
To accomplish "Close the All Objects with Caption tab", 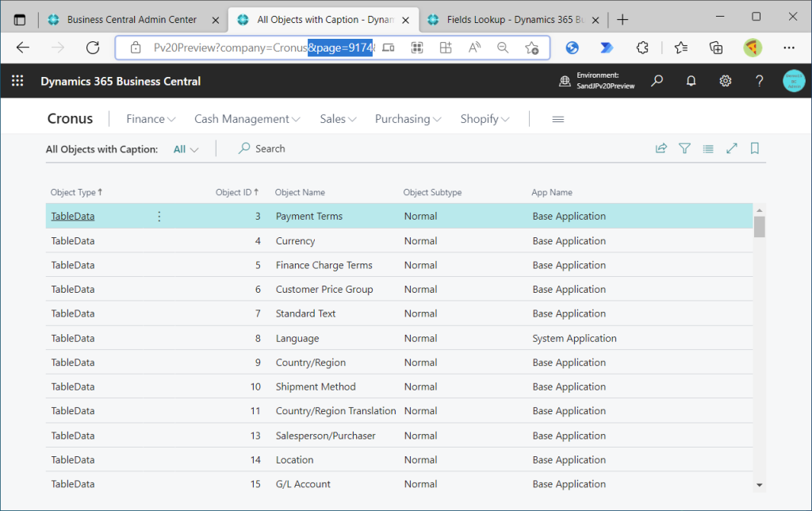I will (x=405, y=20).
